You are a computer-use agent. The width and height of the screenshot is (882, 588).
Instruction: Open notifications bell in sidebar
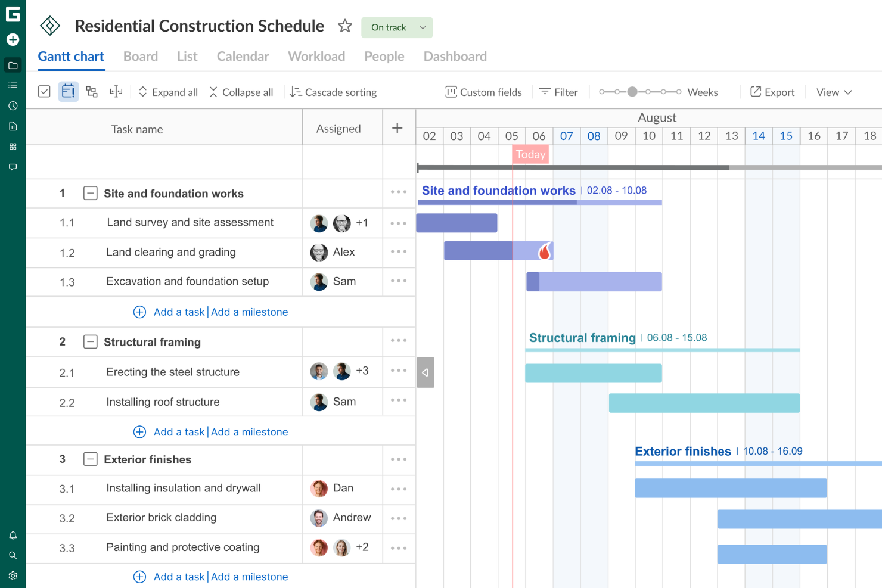[x=13, y=536]
